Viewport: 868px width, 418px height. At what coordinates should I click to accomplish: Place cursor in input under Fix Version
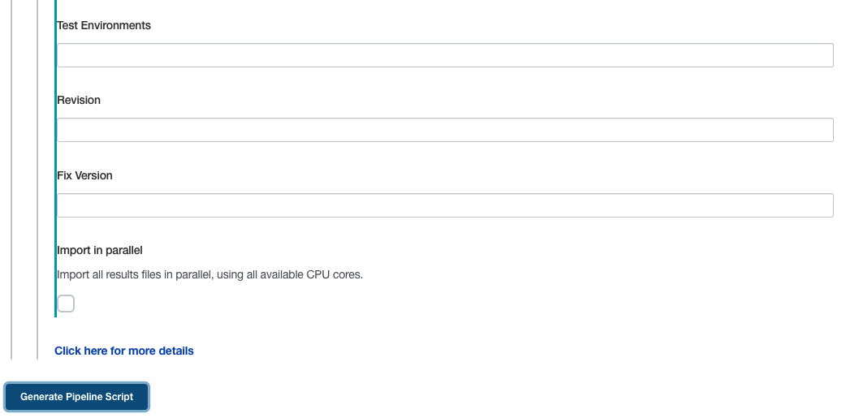[x=445, y=205]
